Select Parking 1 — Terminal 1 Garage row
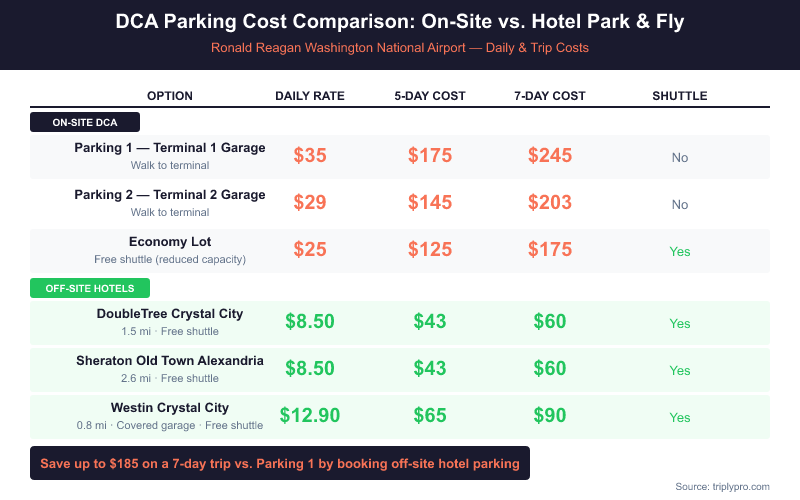The width and height of the screenshot is (800, 500). (170, 148)
